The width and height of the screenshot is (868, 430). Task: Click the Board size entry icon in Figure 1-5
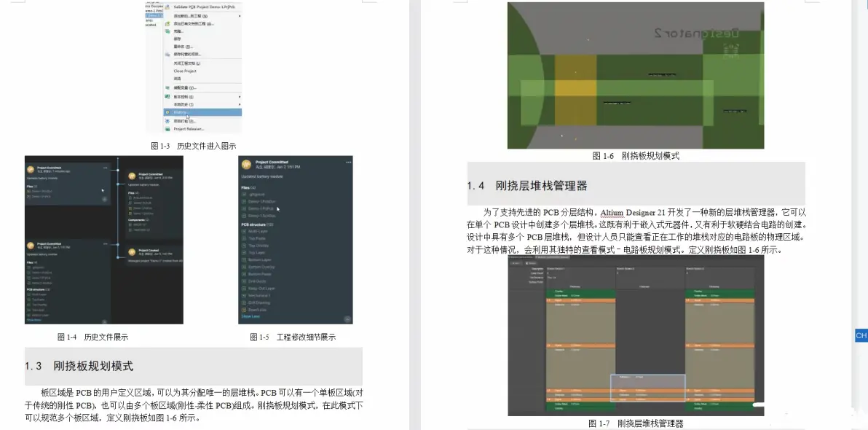point(243,310)
